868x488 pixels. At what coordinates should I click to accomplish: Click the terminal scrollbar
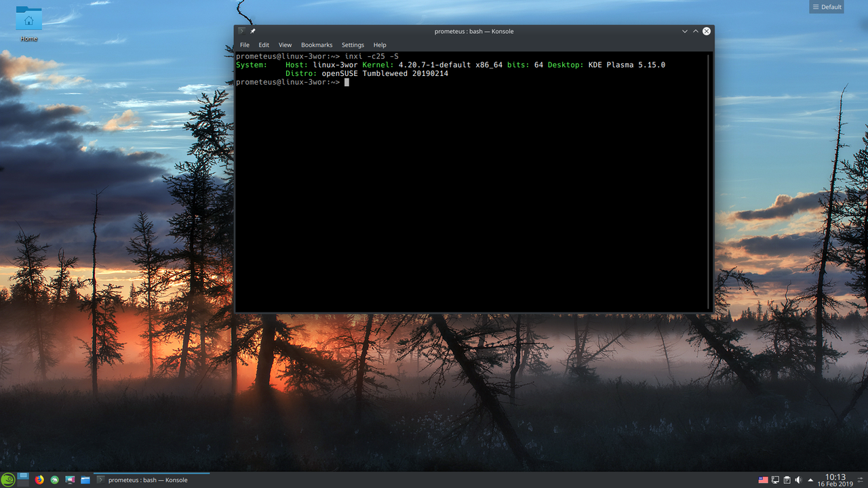(709, 181)
